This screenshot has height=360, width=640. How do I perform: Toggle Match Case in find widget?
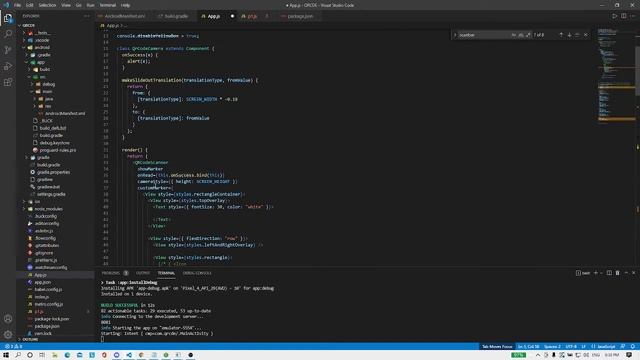[x=514, y=35]
